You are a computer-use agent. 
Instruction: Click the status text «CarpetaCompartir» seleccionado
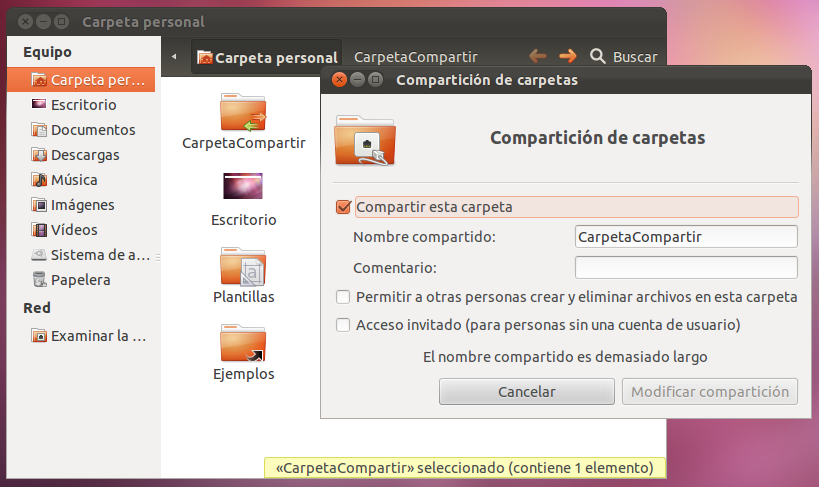[x=465, y=468]
